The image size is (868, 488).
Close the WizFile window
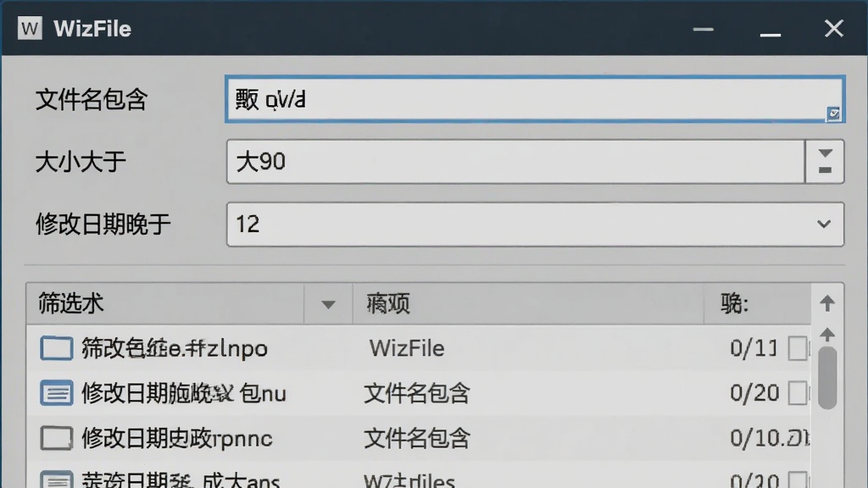click(834, 28)
